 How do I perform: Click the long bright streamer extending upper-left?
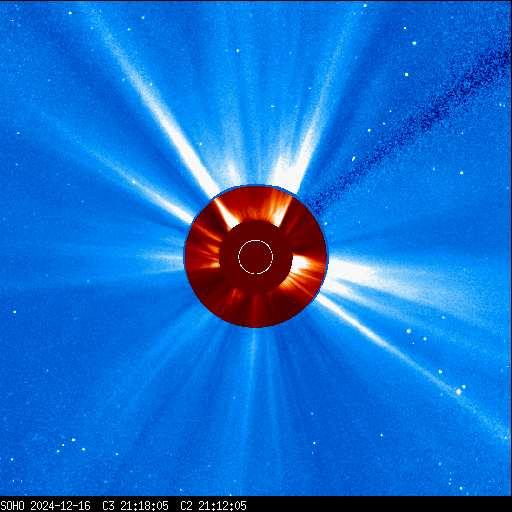point(157,110)
